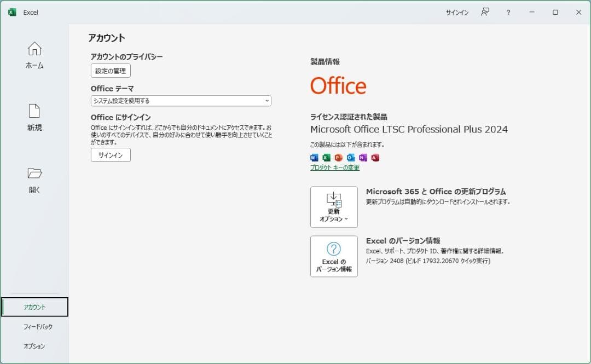Viewport: 591px width, 364px height.
Task: Click the Word app icon
Action: point(314,158)
